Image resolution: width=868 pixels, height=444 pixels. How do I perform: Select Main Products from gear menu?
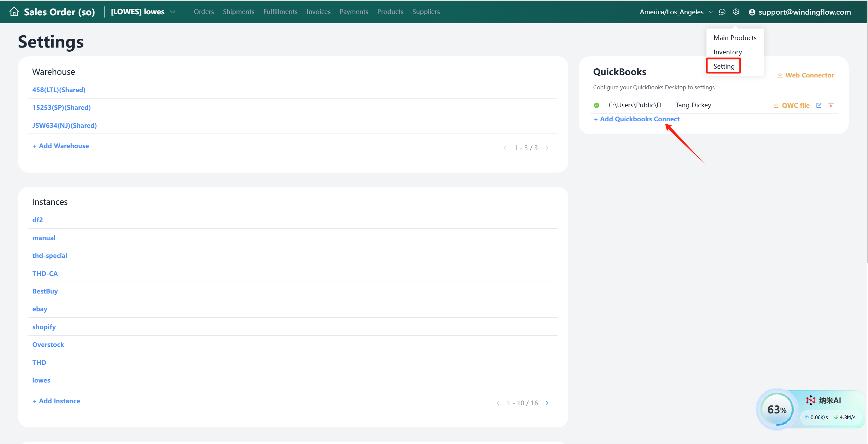[735, 38]
